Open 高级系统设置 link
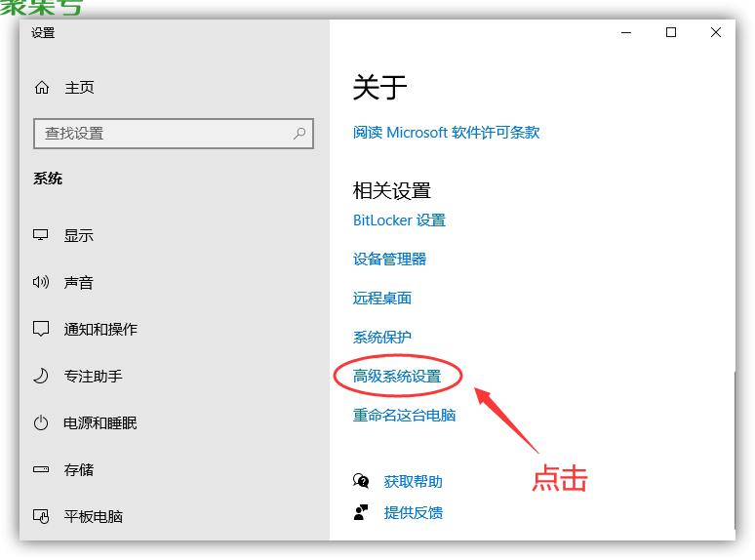This screenshot has width=755, height=560. tap(397, 376)
